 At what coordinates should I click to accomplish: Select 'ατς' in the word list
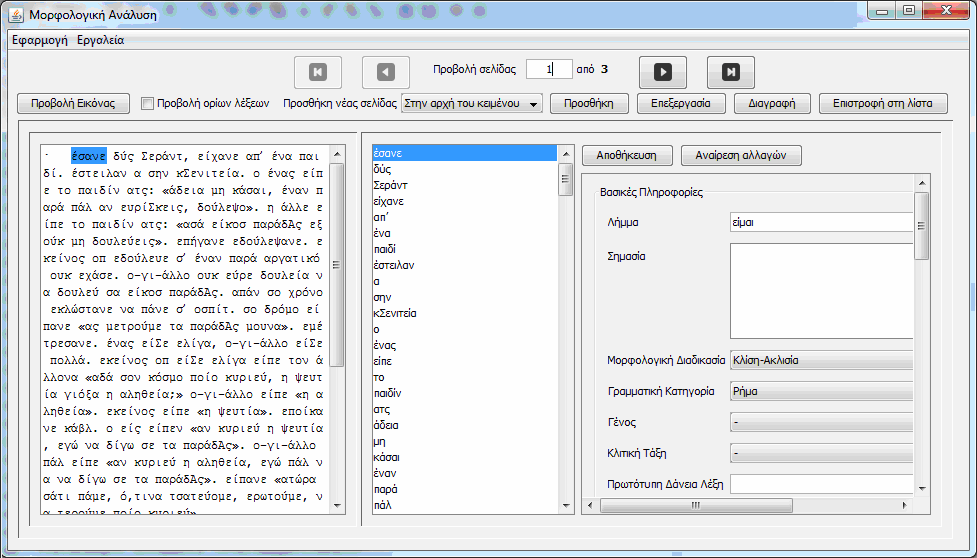tap(464, 410)
